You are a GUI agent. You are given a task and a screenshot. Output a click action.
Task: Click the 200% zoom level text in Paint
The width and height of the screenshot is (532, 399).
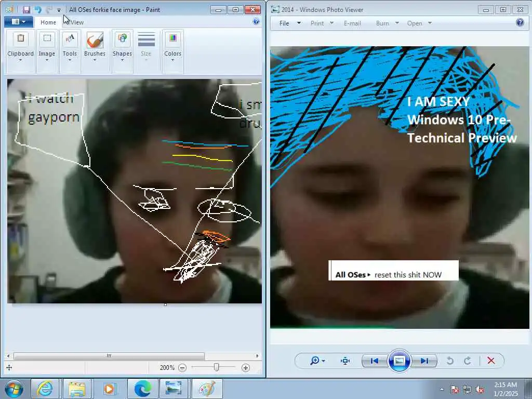(167, 367)
